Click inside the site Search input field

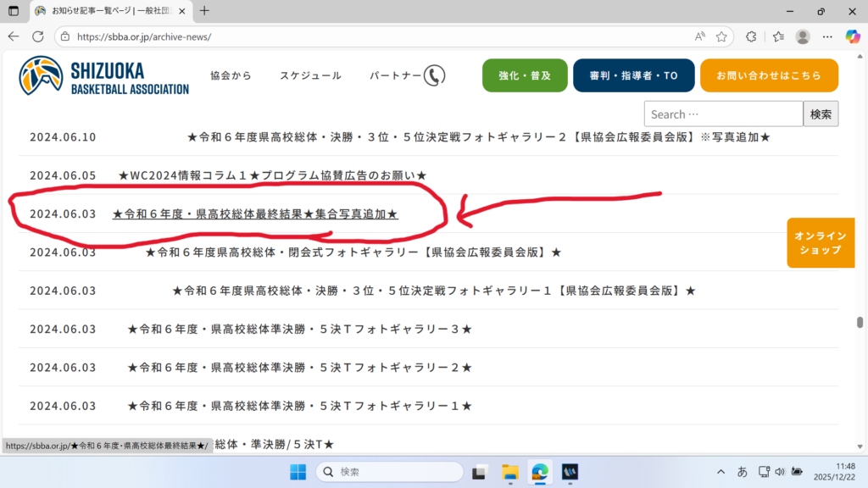click(x=722, y=114)
